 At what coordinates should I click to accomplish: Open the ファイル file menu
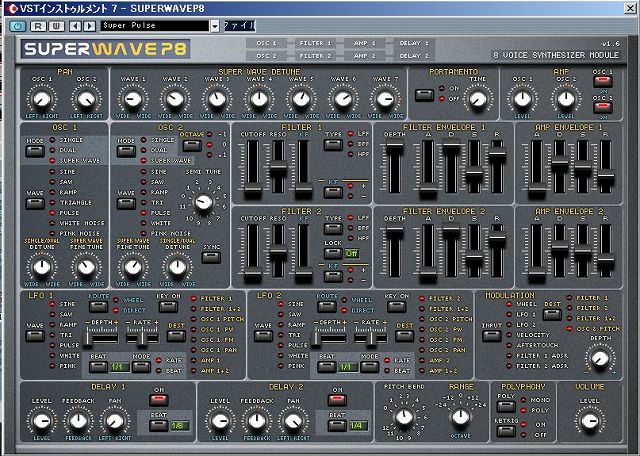tap(239, 25)
